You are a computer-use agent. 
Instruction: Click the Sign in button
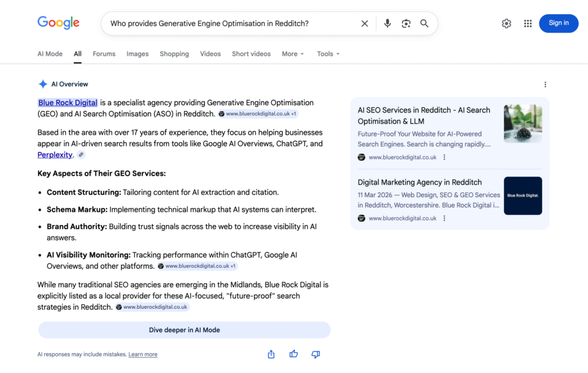[559, 24]
